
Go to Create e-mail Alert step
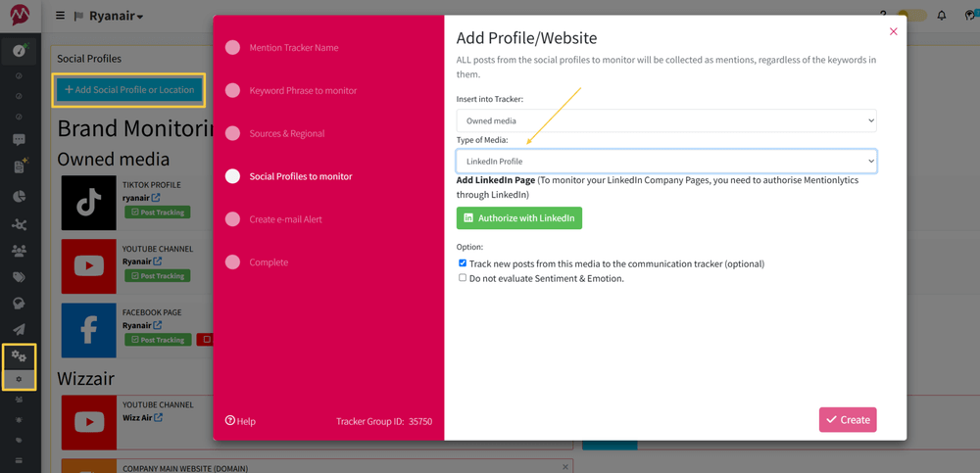[285, 219]
